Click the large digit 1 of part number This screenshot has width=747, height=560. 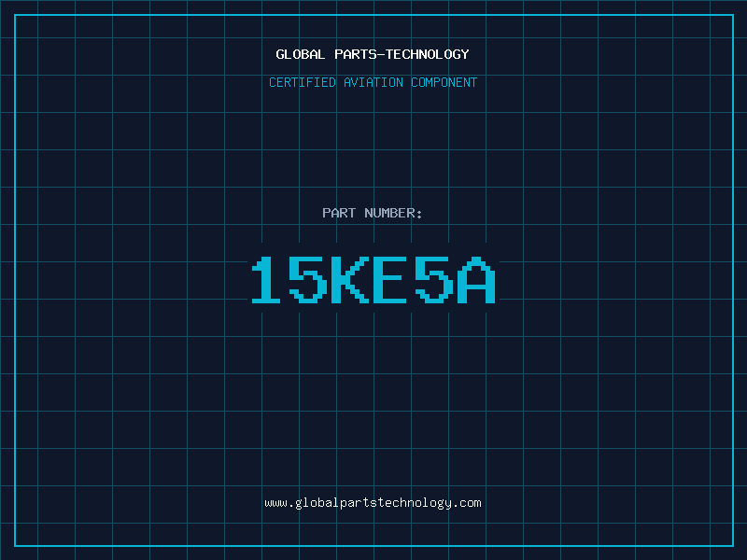click(266, 279)
